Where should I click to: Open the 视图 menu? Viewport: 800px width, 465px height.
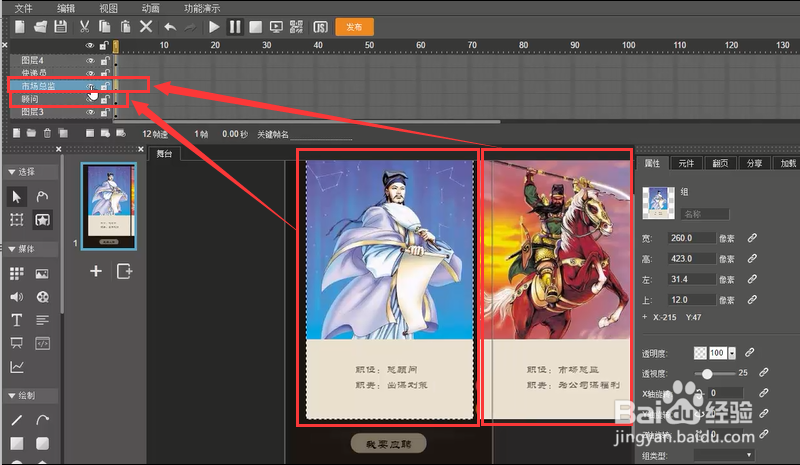click(108, 8)
